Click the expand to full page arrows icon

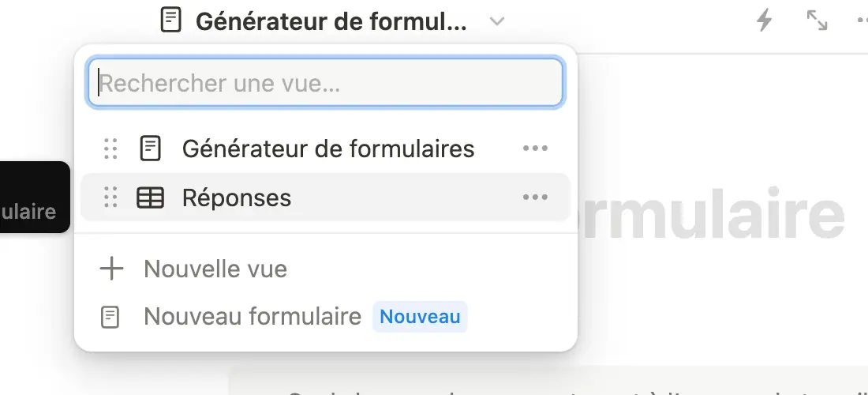click(817, 21)
